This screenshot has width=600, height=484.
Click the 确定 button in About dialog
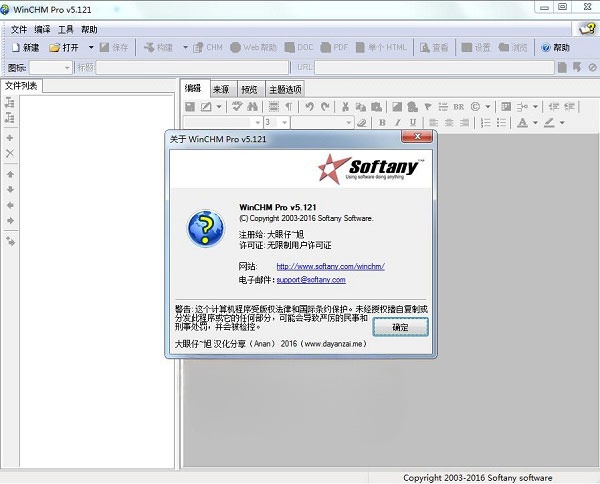click(400, 327)
